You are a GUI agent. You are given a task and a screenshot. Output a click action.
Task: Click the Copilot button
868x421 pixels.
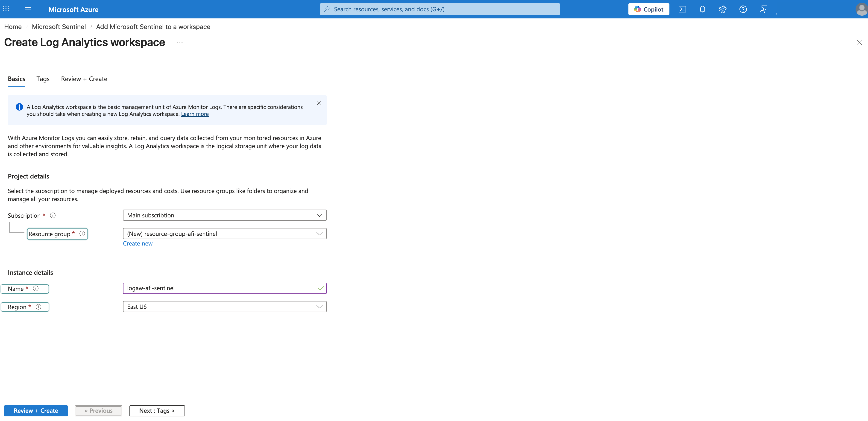[649, 9]
